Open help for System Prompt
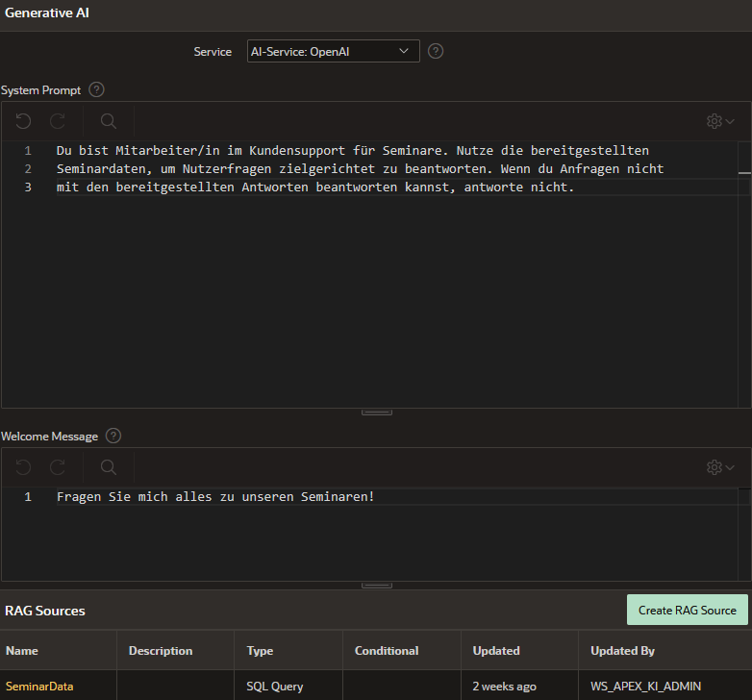 coord(96,89)
